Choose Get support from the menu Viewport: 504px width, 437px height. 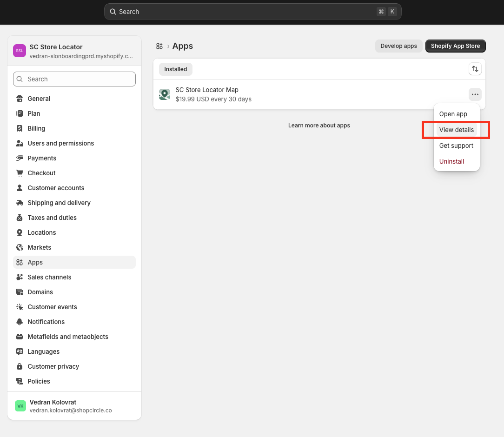457,146
